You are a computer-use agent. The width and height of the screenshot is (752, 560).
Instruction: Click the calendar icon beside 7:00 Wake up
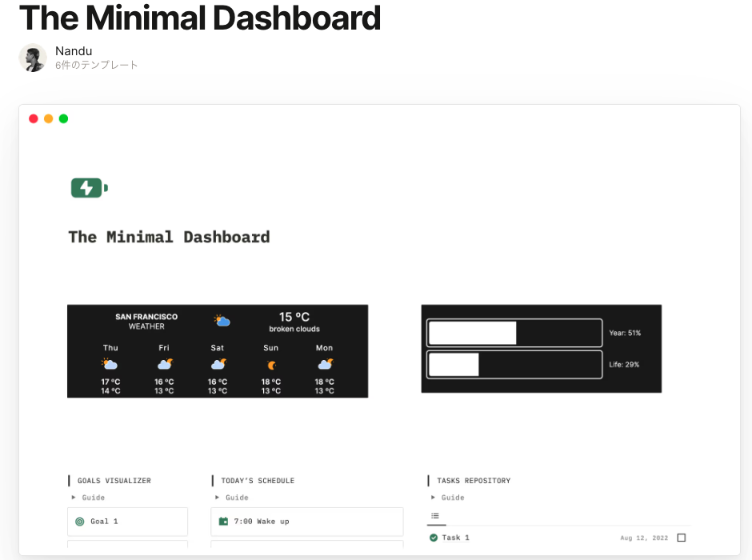click(x=223, y=522)
